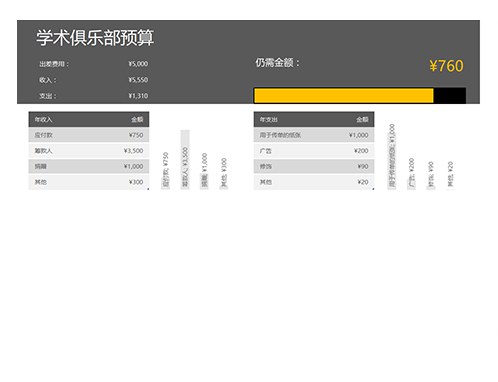Click the 广告 ¥200 amount cell
498x382 pixels.
361,151
